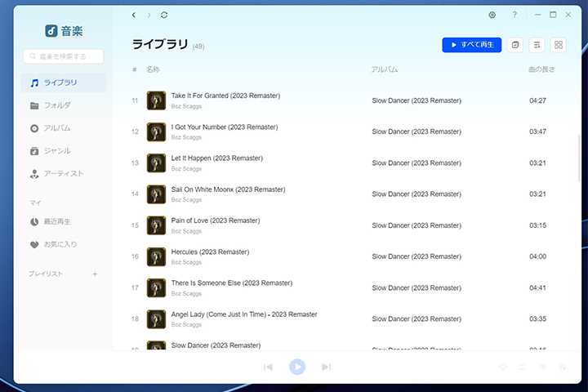
Task: Toggle repeat mode in player bar
Action: [x=522, y=367]
